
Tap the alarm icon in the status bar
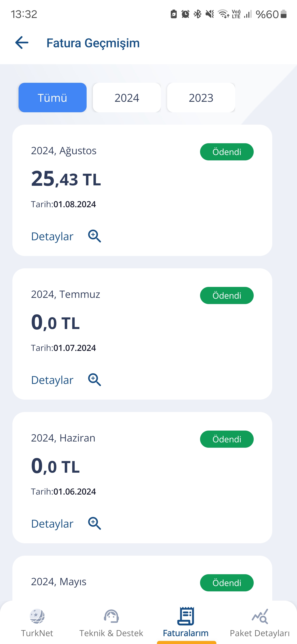point(185,14)
